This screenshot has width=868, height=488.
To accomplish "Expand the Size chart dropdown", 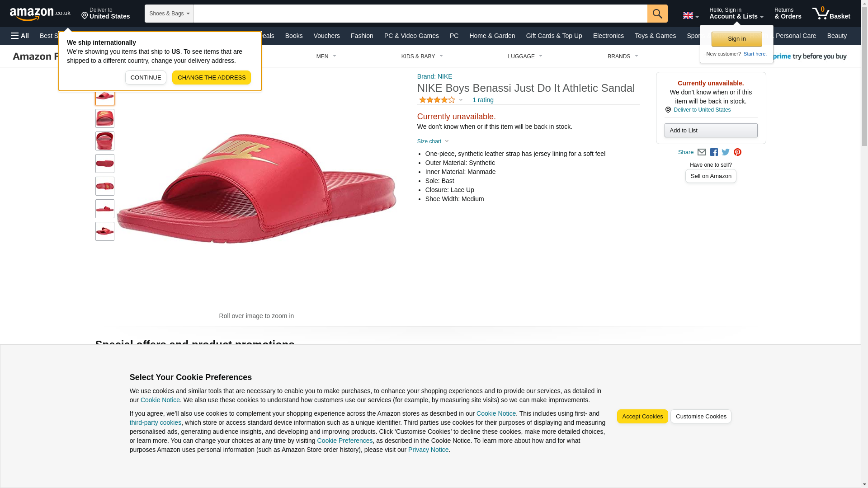I will pos(433,141).
